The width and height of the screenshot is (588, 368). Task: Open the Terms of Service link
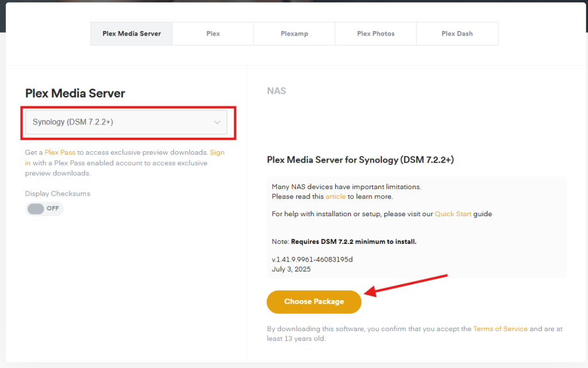click(500, 329)
